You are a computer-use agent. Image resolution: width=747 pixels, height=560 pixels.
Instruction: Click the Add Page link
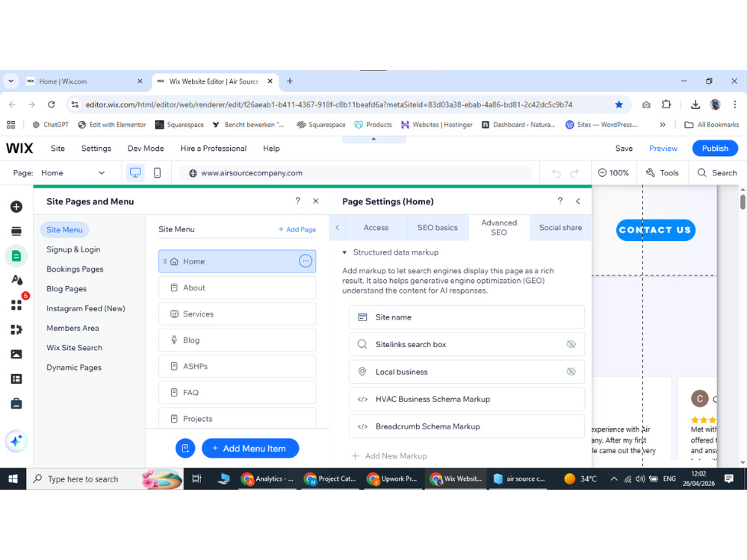coord(297,229)
